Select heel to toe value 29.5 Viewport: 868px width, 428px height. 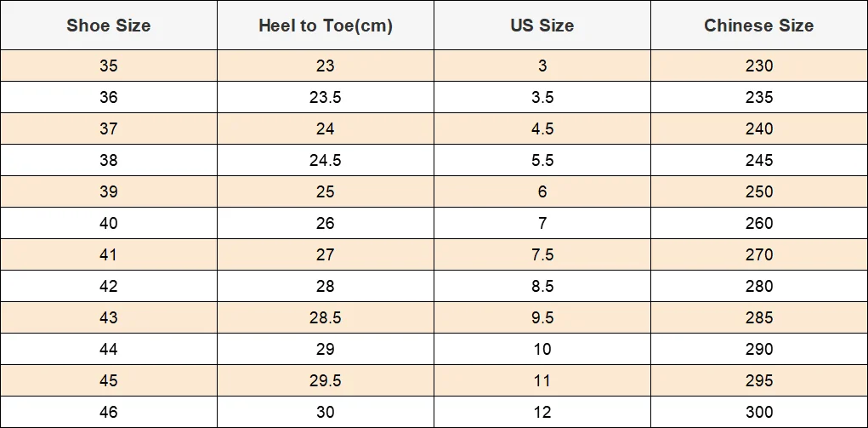coord(326,380)
